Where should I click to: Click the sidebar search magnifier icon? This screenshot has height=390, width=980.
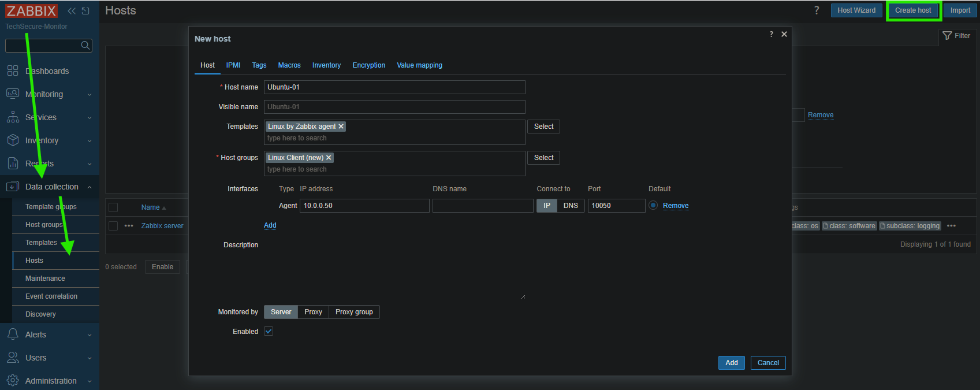coord(85,46)
